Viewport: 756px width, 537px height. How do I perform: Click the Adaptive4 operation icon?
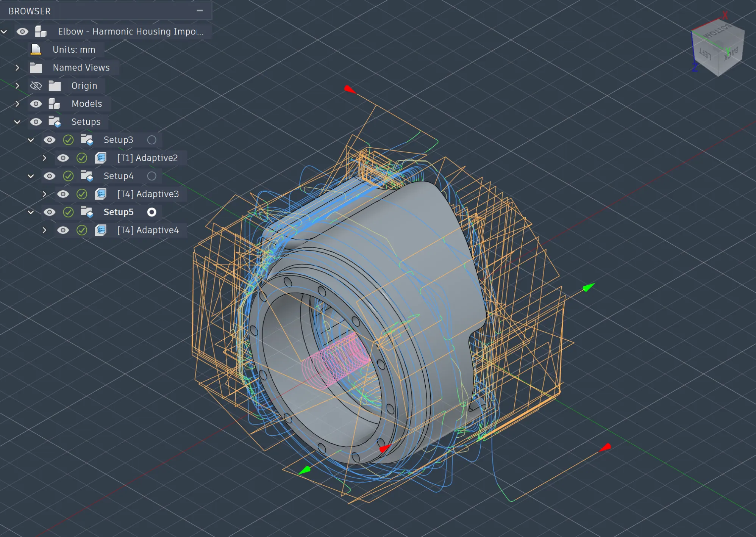(x=100, y=230)
